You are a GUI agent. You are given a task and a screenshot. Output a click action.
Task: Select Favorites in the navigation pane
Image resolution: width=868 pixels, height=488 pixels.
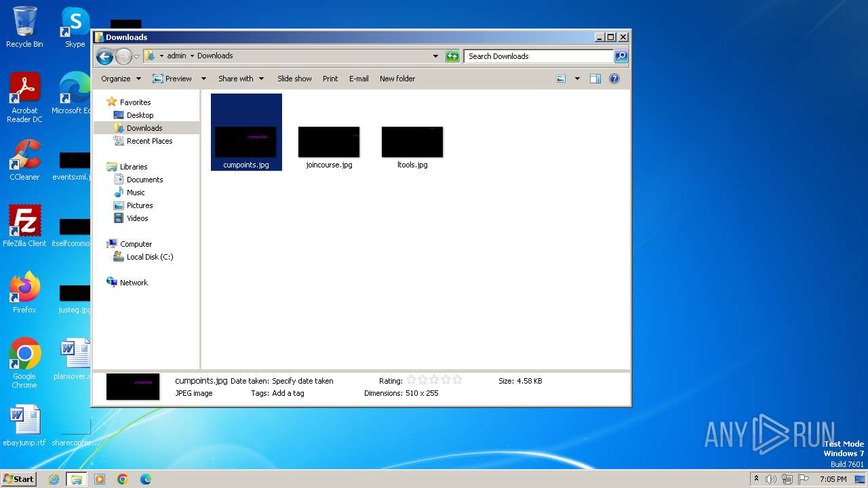point(135,102)
